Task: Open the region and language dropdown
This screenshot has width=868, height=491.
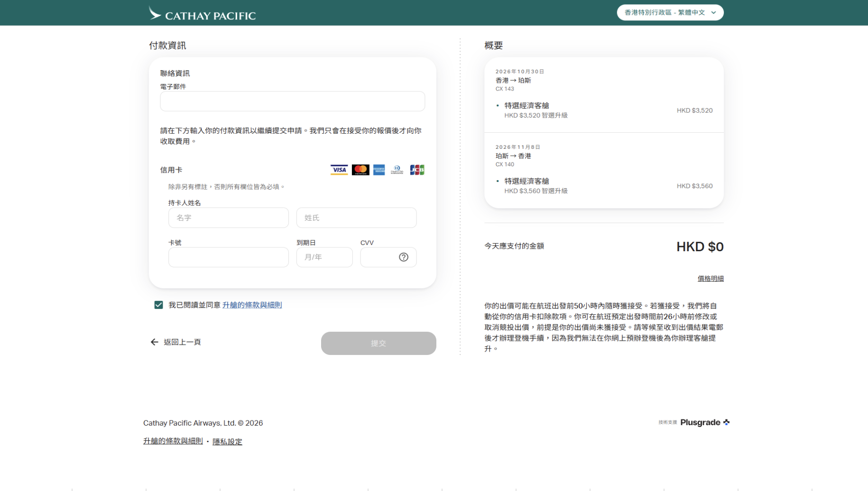Action: [x=670, y=12]
